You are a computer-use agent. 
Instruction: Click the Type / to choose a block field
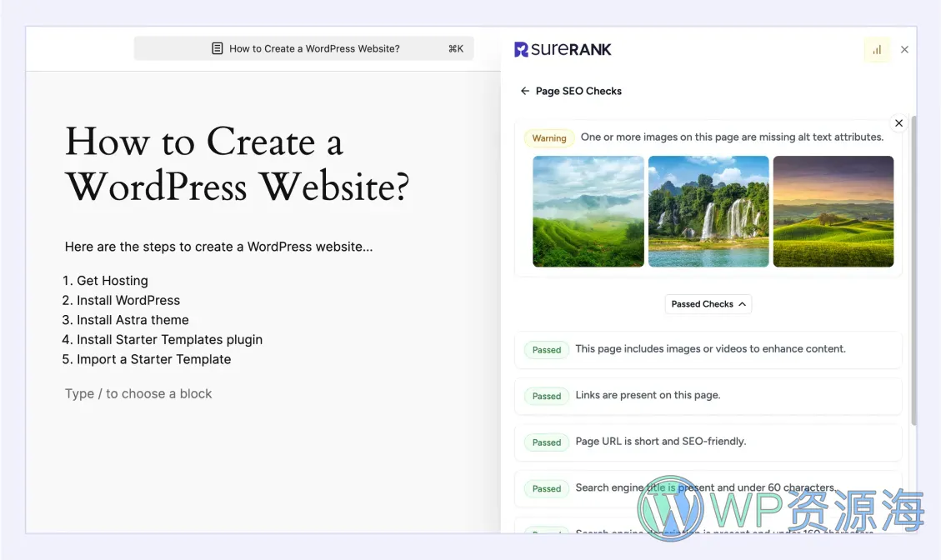(x=138, y=392)
